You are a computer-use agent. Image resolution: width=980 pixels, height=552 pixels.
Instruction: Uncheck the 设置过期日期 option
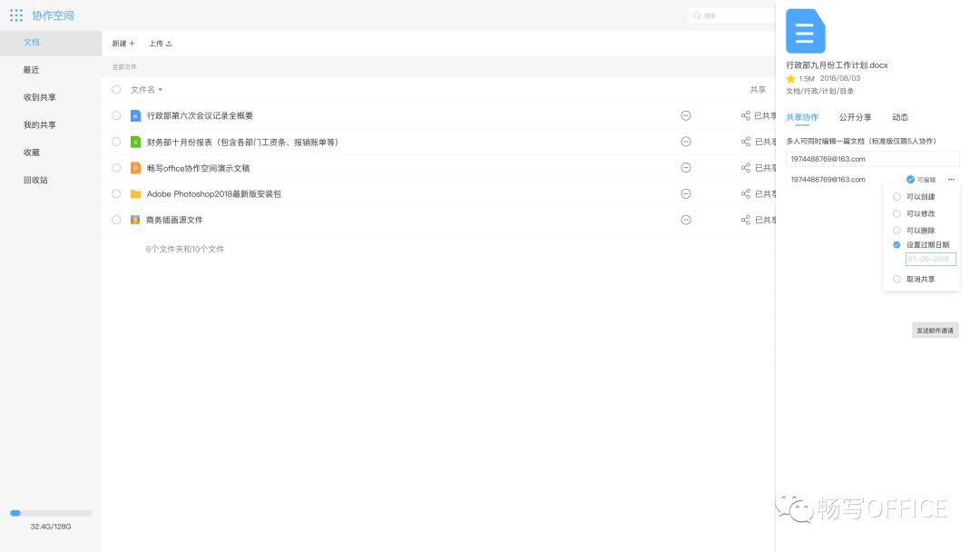pyautogui.click(x=897, y=245)
